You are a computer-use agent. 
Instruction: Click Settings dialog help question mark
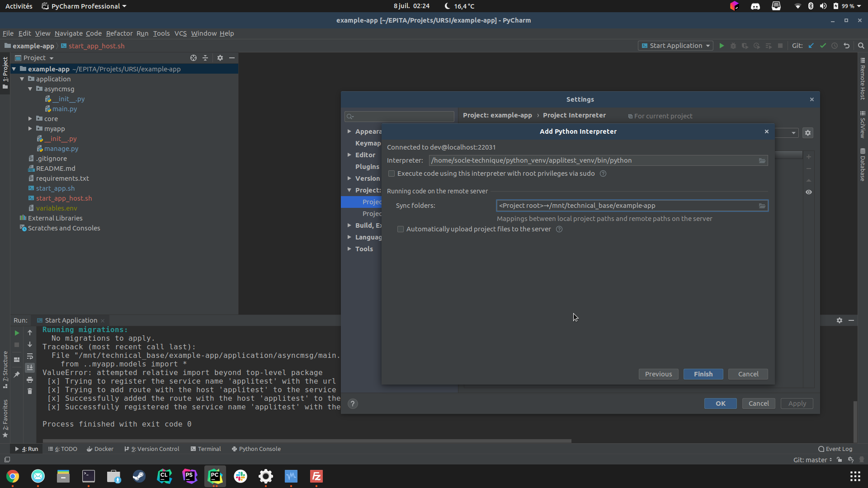point(353,404)
